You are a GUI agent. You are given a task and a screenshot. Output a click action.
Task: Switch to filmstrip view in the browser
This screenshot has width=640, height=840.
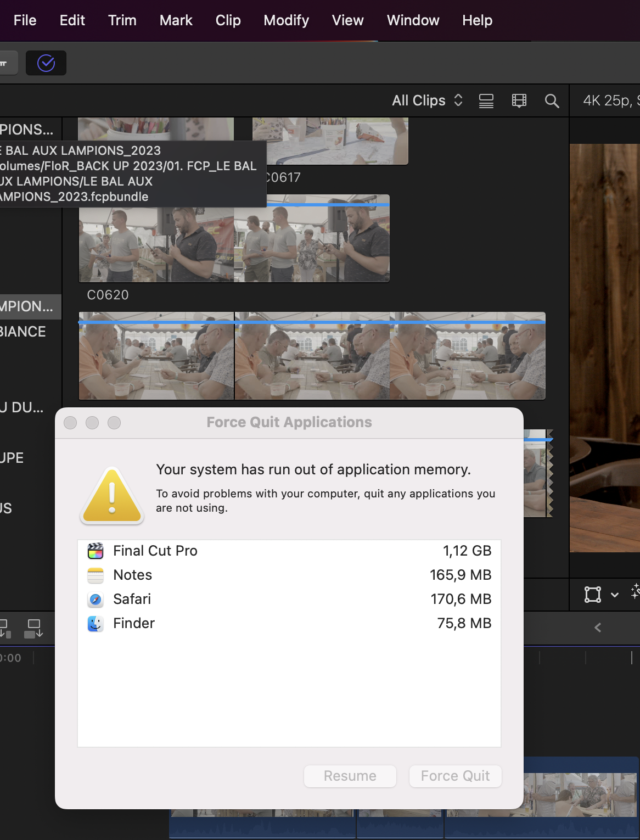519,100
